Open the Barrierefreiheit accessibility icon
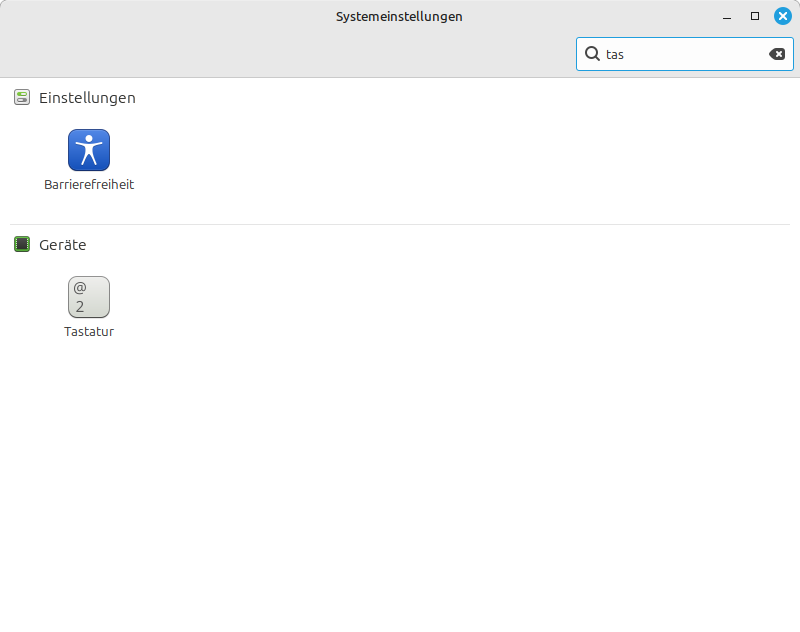This screenshot has width=800, height=632. pos(89,150)
